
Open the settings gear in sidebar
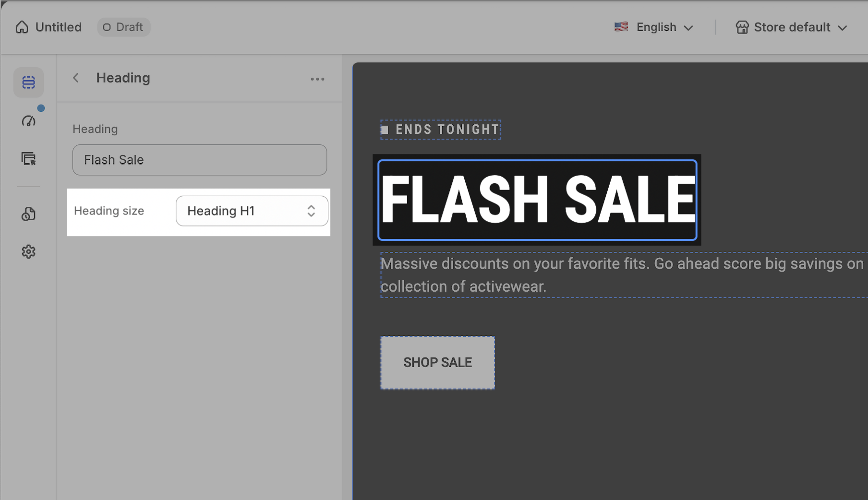[x=29, y=252]
